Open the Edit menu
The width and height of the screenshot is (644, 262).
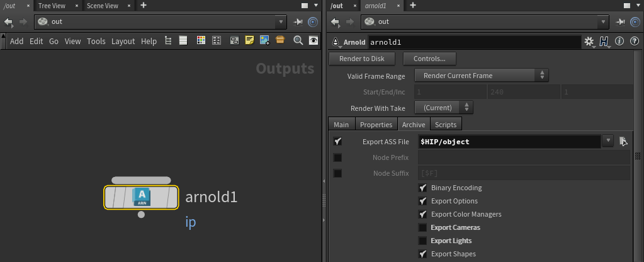point(36,41)
